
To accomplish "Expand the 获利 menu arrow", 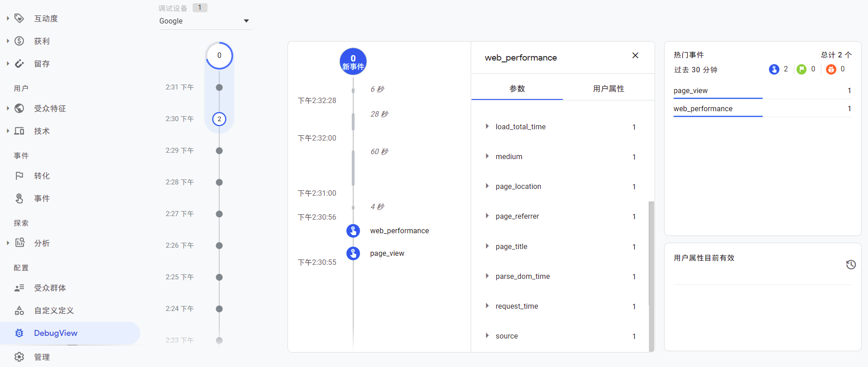I will pyautogui.click(x=8, y=41).
